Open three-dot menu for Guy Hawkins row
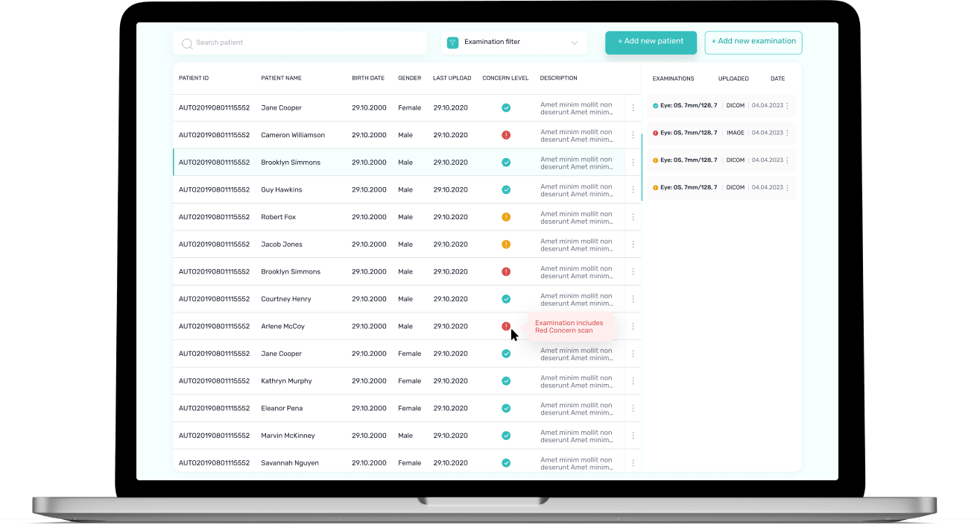 633,190
